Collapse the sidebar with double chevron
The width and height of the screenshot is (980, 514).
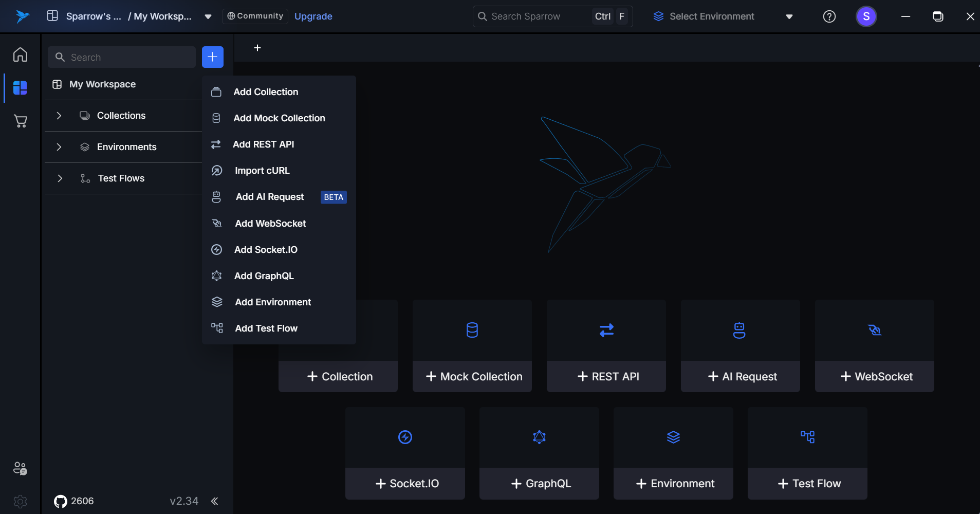click(214, 501)
